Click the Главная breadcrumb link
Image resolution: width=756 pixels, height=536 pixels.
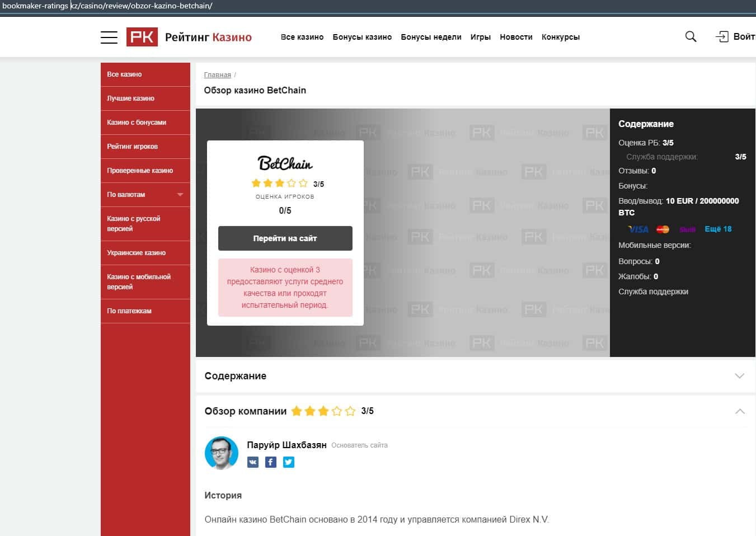[x=217, y=75]
